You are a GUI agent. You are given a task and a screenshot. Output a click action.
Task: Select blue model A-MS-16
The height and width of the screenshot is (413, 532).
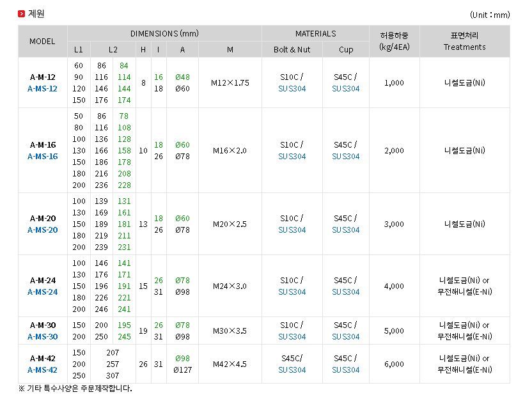point(42,157)
